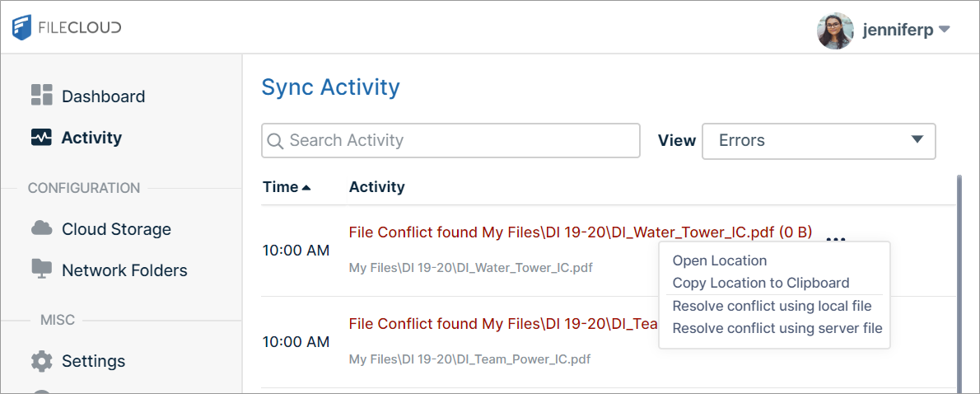Select Resolve conflict using server file
Viewport: 980px width, 394px height.
pos(777,328)
